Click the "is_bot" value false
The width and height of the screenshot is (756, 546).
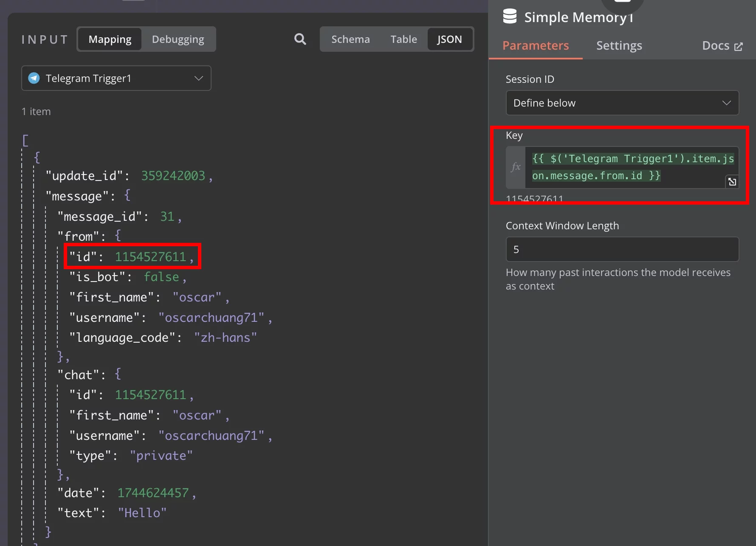pyautogui.click(x=161, y=277)
